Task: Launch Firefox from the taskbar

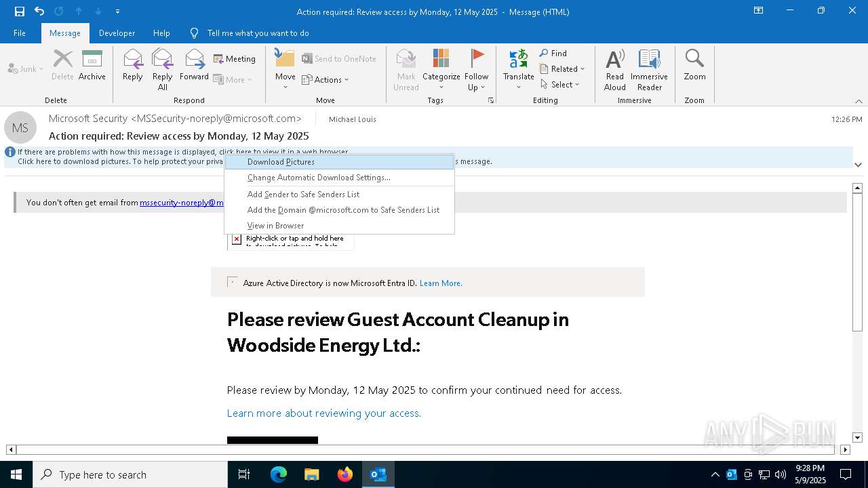Action: coord(345,474)
